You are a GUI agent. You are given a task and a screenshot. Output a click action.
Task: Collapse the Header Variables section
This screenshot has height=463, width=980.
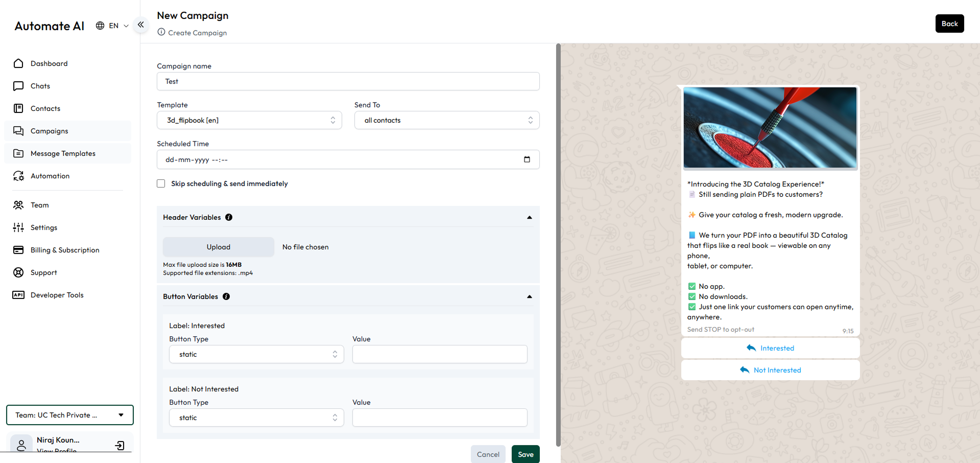pyautogui.click(x=529, y=218)
